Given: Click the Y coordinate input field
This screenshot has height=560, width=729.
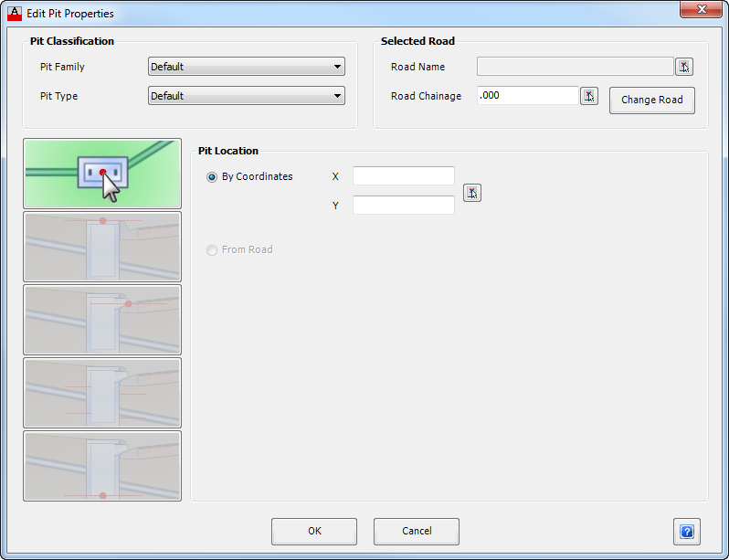Looking at the screenshot, I should tap(404, 206).
